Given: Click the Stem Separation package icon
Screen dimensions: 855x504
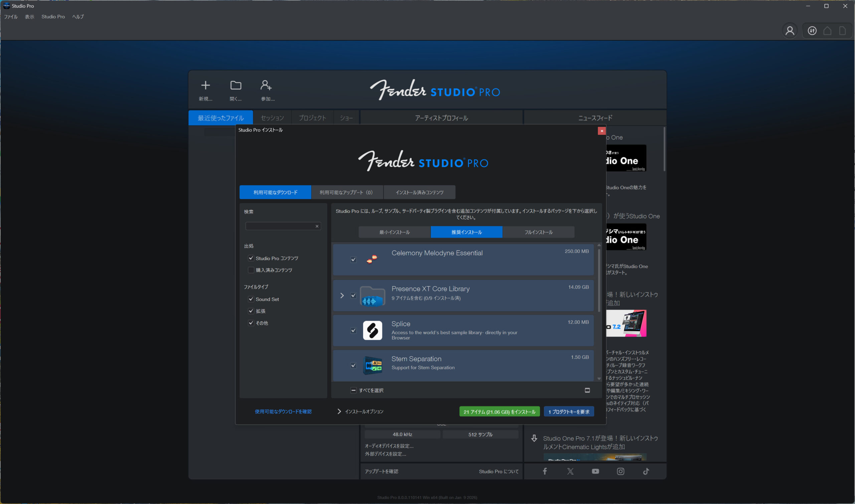Looking at the screenshot, I should (x=372, y=365).
